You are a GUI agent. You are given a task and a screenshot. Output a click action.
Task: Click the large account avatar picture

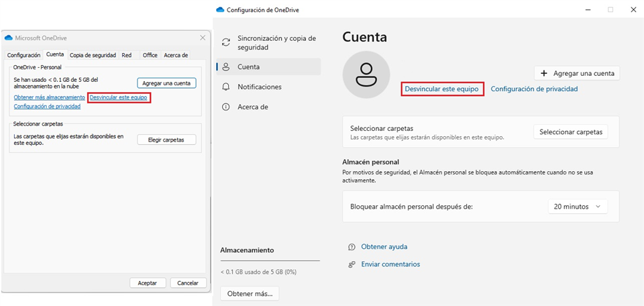pyautogui.click(x=366, y=74)
